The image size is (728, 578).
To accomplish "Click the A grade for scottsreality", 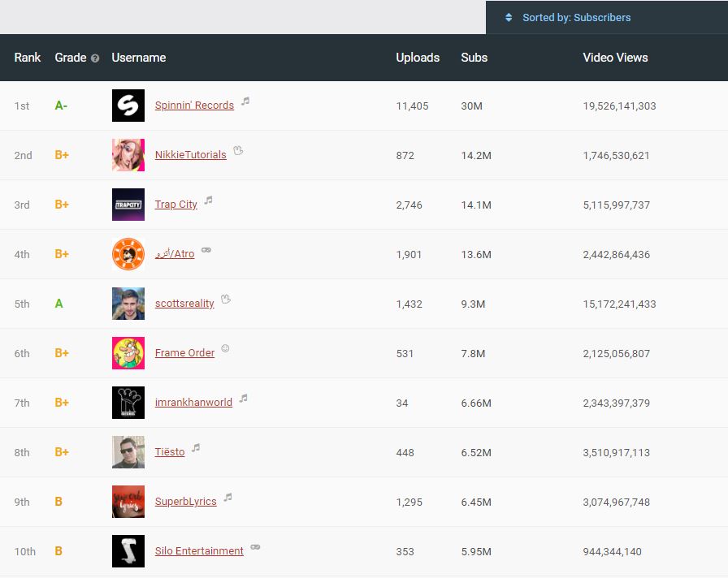I will coord(58,304).
